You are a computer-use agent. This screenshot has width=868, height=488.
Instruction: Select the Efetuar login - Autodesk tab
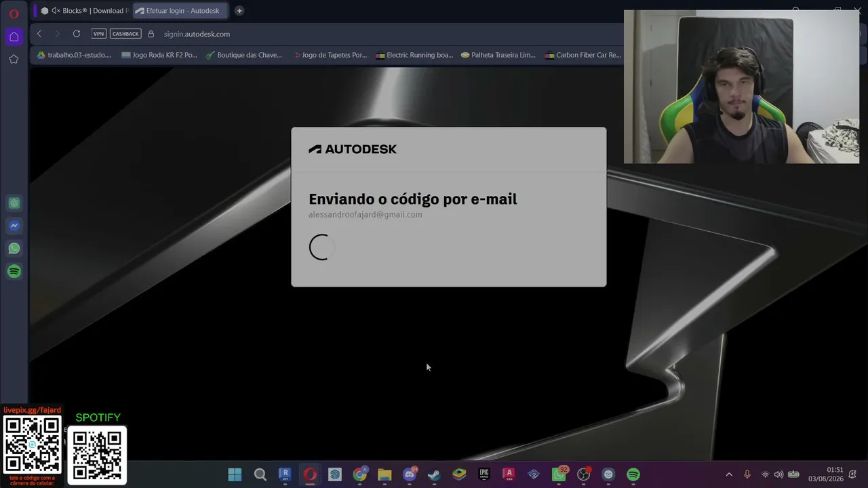tap(180, 11)
